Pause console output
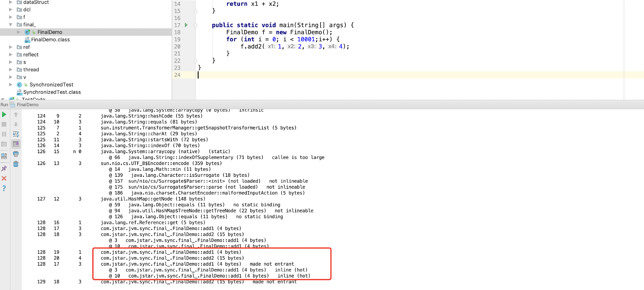This screenshot has height=290, width=644. (4, 134)
